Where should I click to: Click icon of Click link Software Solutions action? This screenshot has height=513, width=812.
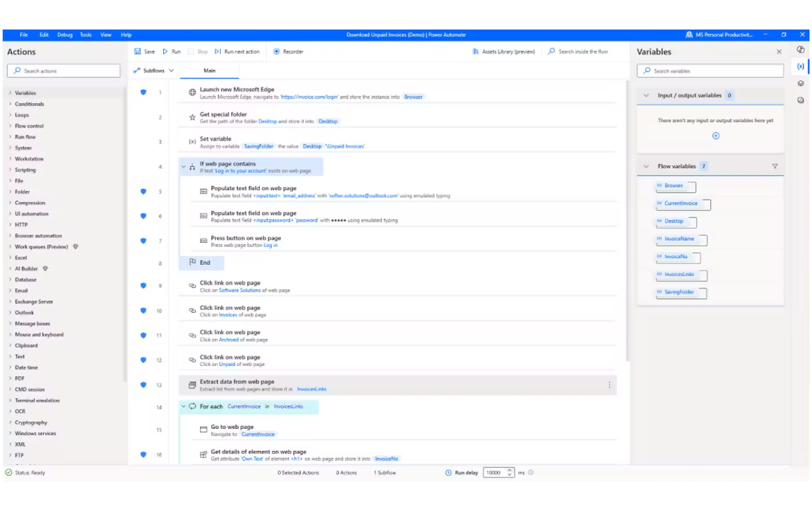(x=192, y=286)
